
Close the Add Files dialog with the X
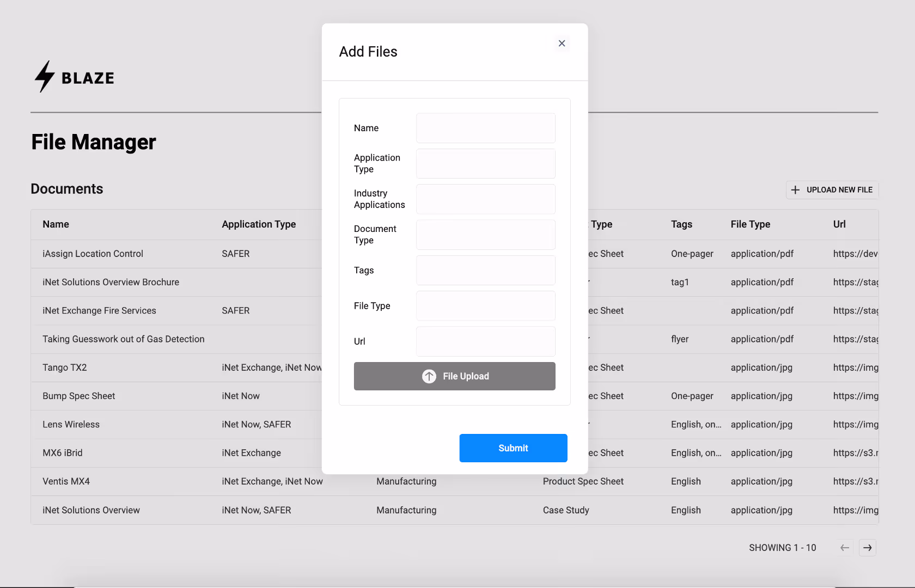[562, 43]
